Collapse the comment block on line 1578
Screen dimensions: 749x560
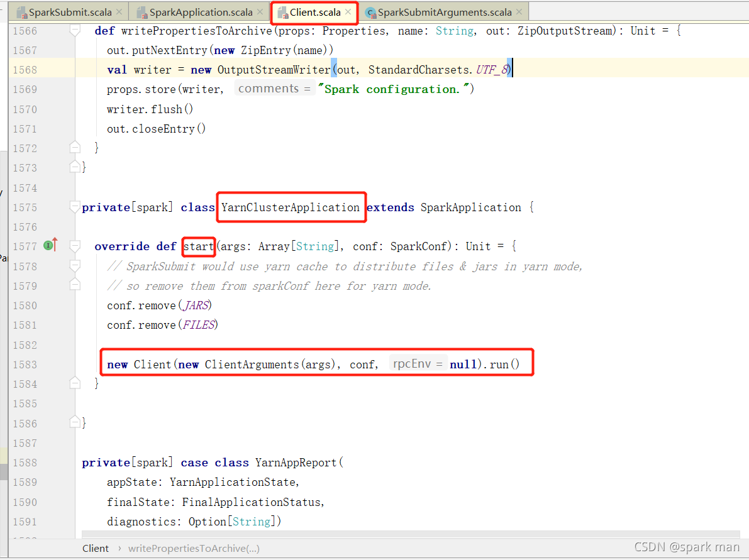click(x=75, y=266)
